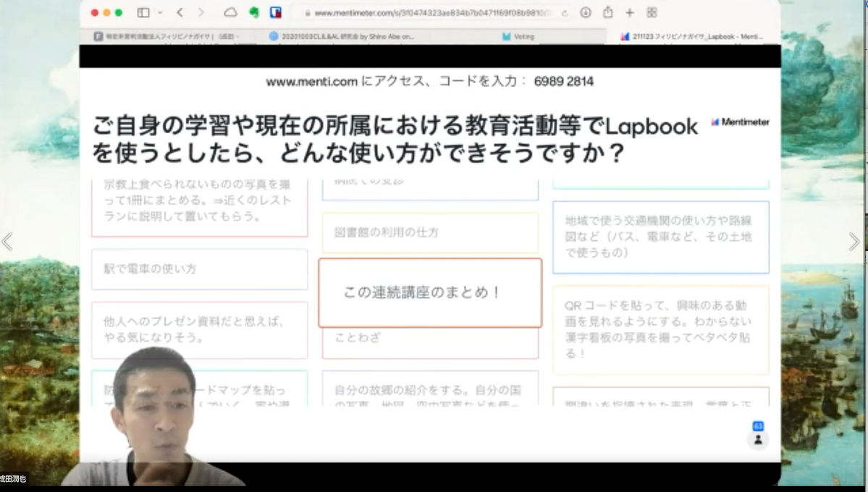The image size is (868, 492).
Task: Go to next slide with right arrow
Action: click(x=854, y=242)
